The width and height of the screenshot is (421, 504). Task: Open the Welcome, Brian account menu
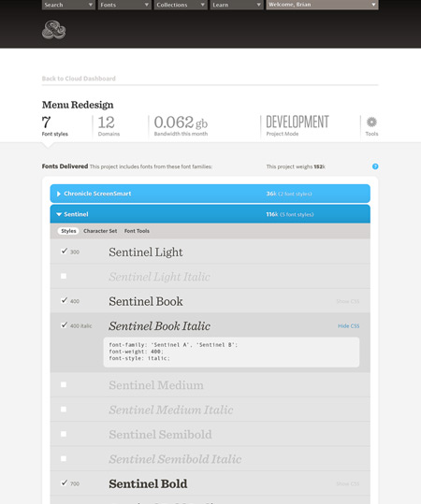[x=322, y=5]
